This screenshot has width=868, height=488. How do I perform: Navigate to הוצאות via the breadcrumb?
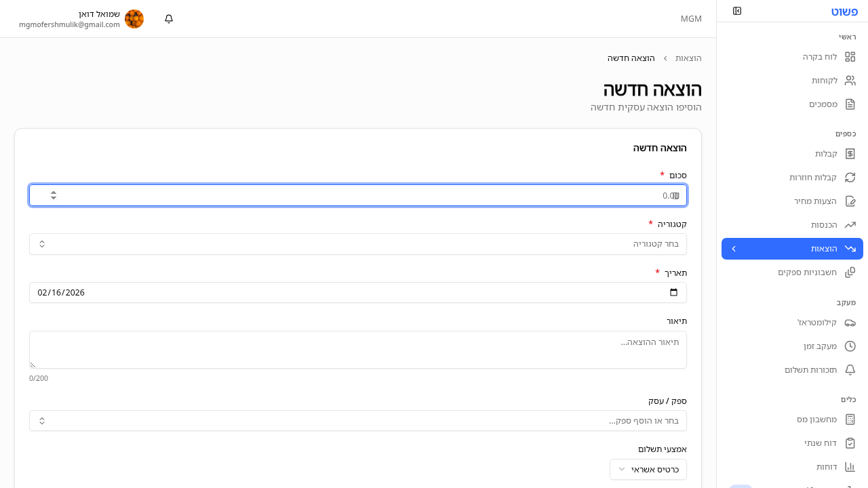pos(688,58)
